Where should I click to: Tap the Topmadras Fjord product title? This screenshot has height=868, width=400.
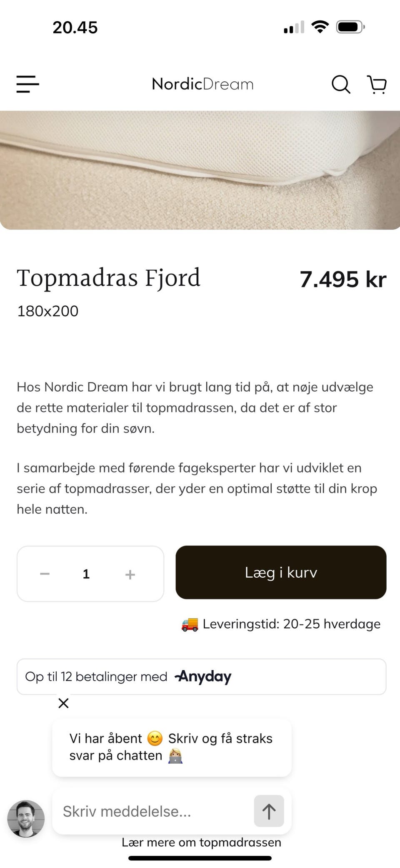pyautogui.click(x=108, y=278)
